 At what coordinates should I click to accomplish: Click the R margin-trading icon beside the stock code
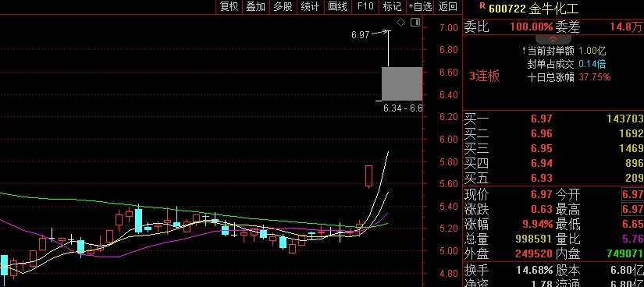(482, 6)
